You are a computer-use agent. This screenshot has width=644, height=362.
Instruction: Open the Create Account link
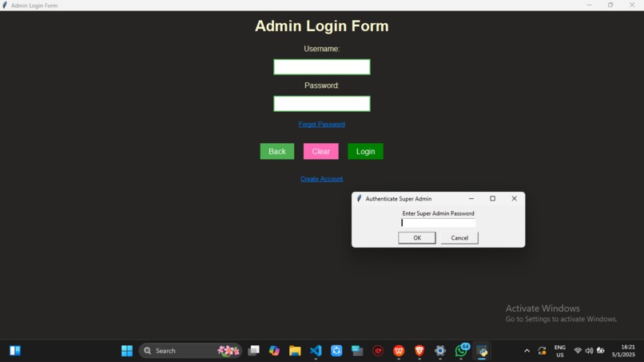point(321,179)
